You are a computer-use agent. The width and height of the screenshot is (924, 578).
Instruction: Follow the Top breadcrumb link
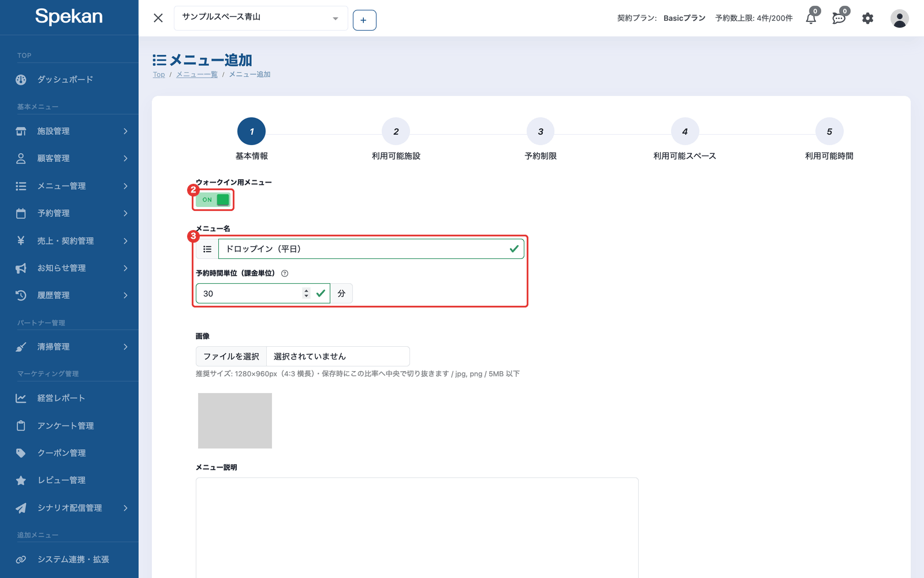tap(159, 75)
